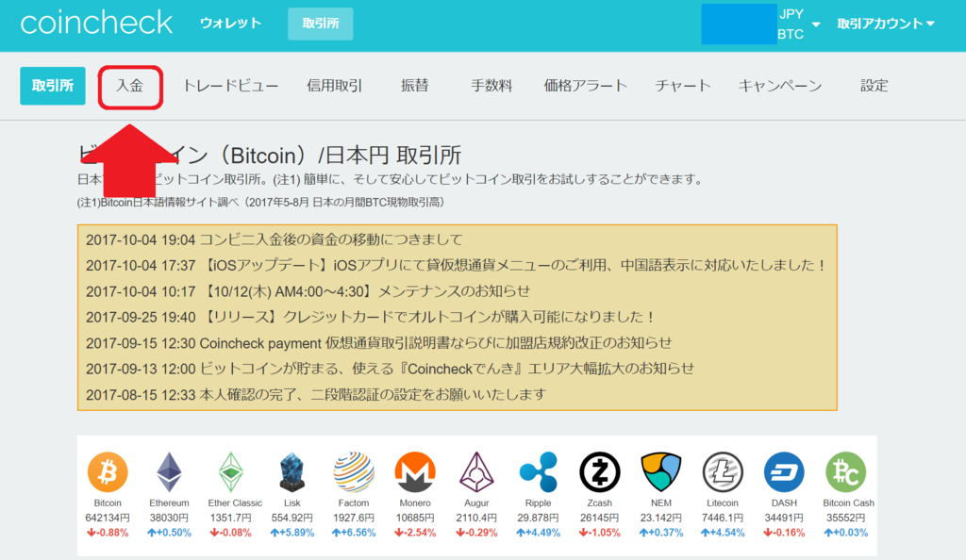Click the Monero change -2.54%

tap(415, 533)
